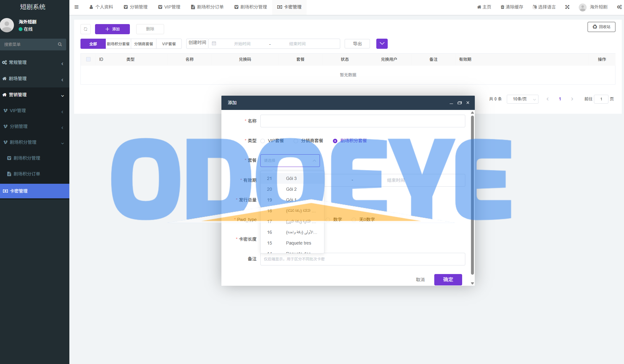
Task: Click the 清除缓存 trash icon
Action: point(502,7)
